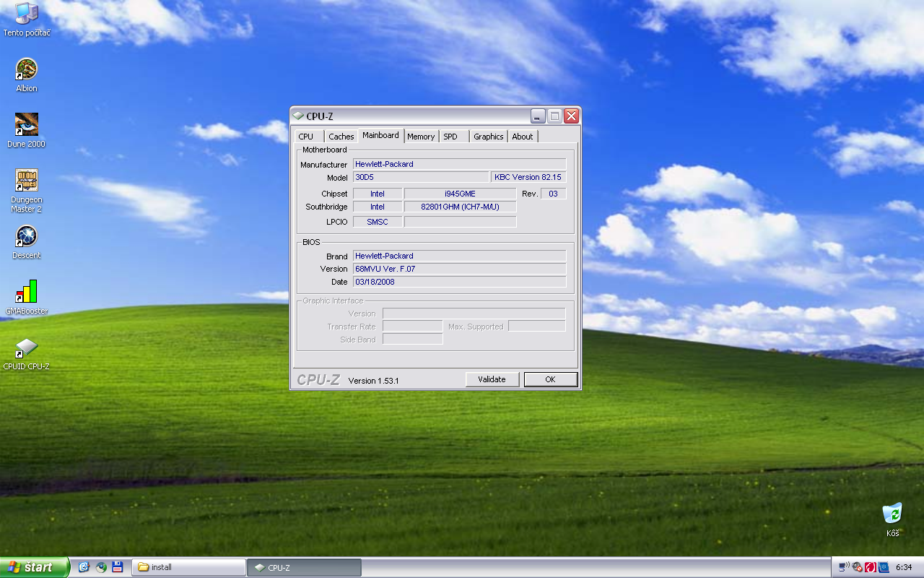Open the Memory tab
The height and width of the screenshot is (578, 924).
coord(421,137)
